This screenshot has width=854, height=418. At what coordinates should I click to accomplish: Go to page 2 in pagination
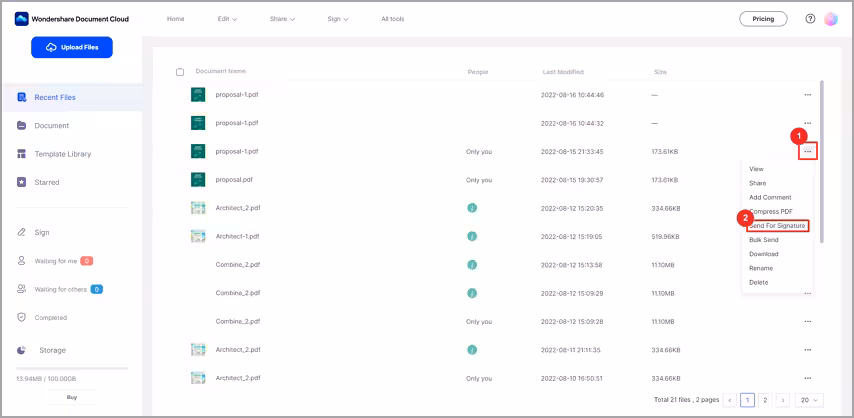coord(765,400)
